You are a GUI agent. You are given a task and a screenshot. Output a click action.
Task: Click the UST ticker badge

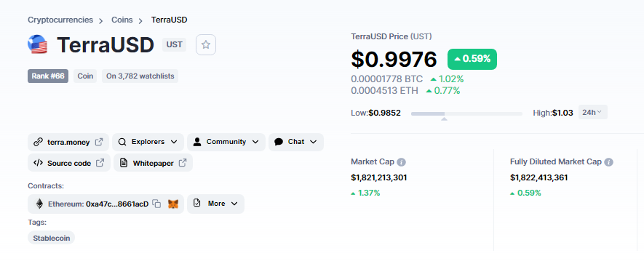174,45
